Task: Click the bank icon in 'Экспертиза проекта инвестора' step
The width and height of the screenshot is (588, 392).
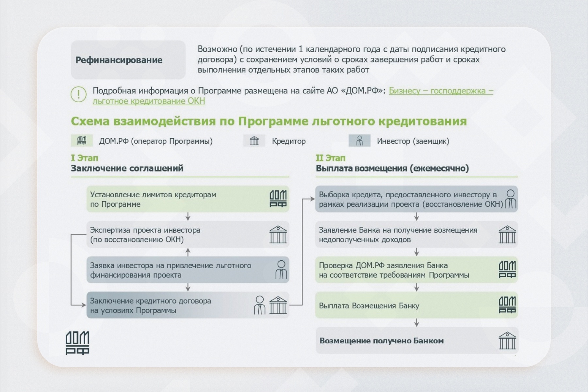Action: tap(278, 235)
